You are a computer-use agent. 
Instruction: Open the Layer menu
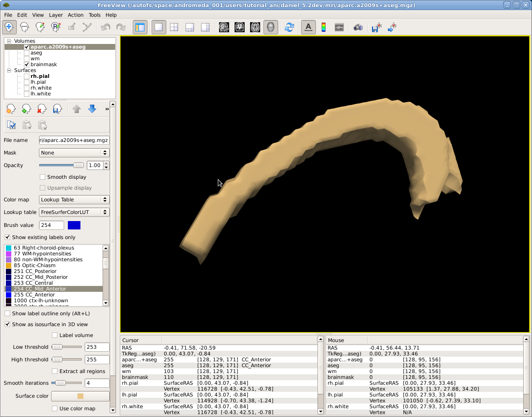coord(56,15)
